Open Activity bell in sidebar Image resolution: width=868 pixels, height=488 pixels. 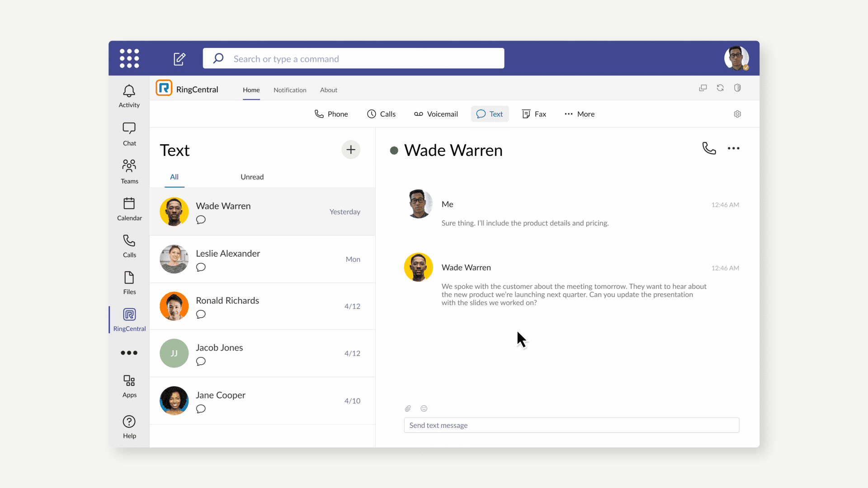(129, 96)
